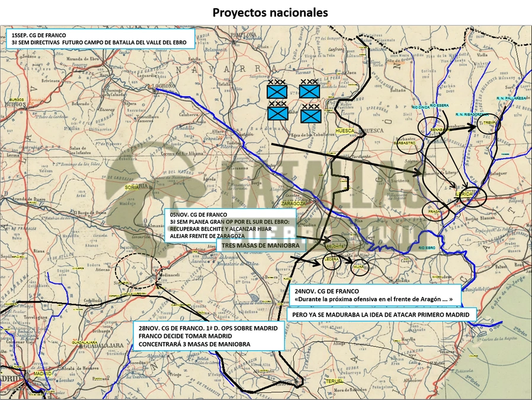Click the yellow TREMP label
Image resolution: width=532 pixels, height=400 pixels.
pos(489,122)
